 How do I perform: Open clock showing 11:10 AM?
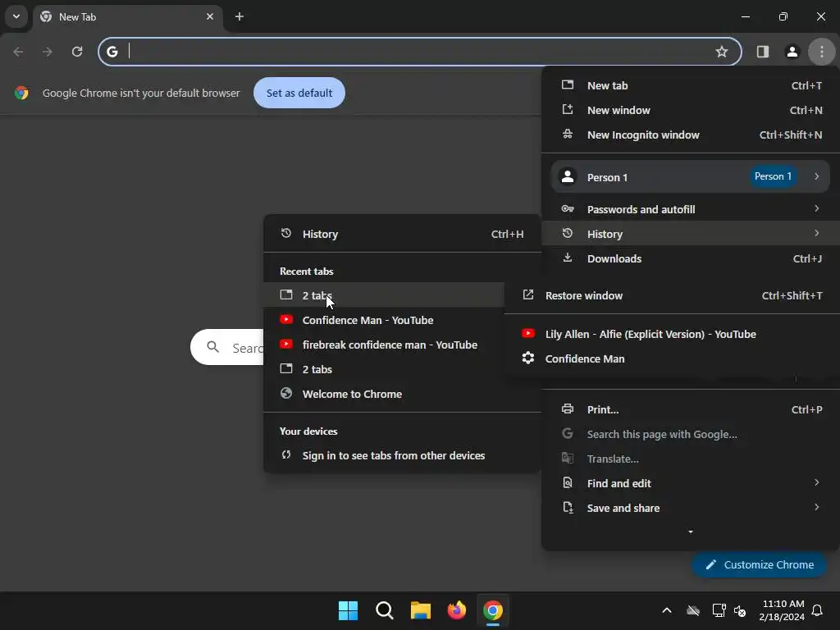[782, 610]
